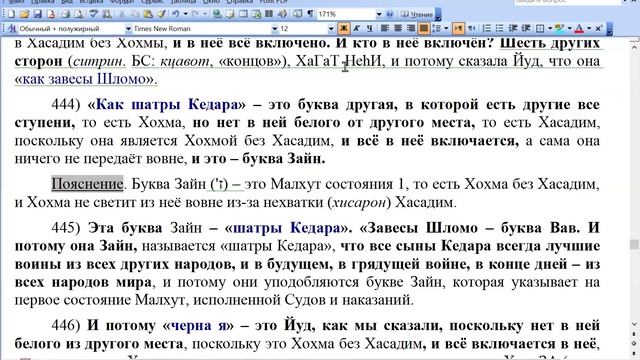Screen dimensions: 640x360
Task: Expand the borders options arrow
Action: point(550,28)
